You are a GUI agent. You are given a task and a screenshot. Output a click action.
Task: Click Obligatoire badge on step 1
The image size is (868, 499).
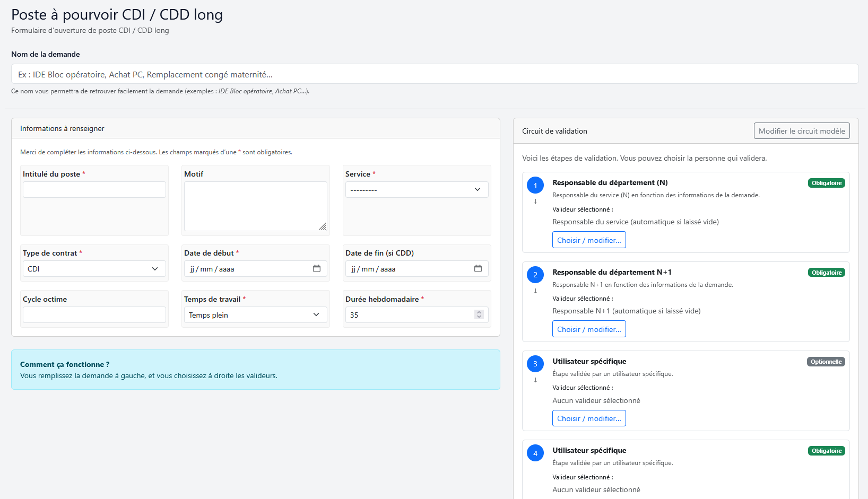tap(827, 183)
